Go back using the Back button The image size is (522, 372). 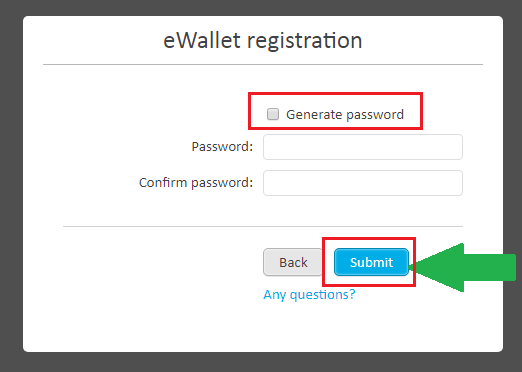click(x=293, y=262)
